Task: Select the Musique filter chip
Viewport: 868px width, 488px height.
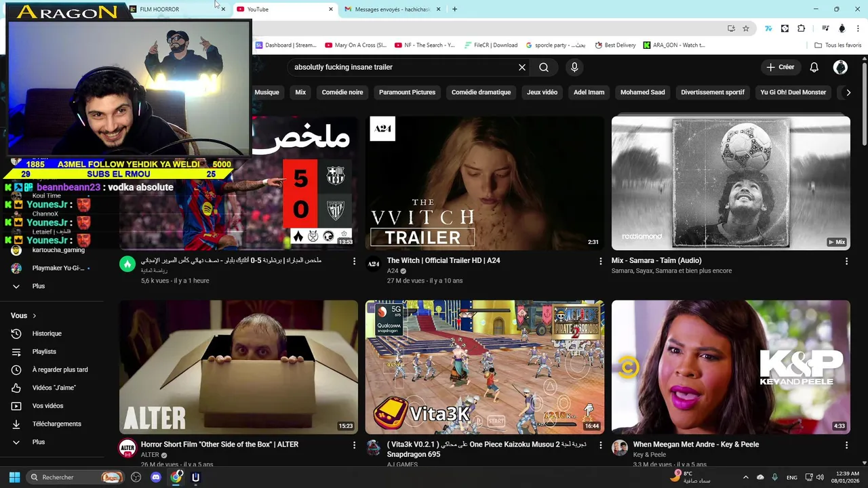Action: 267,92
